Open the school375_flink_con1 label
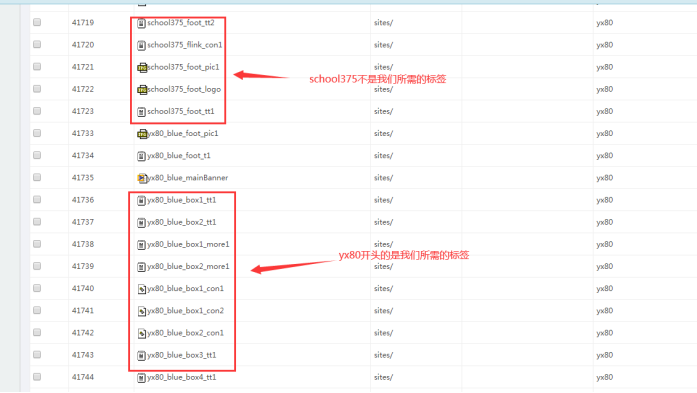Image resolution: width=697 pixels, height=393 pixels. click(185, 45)
